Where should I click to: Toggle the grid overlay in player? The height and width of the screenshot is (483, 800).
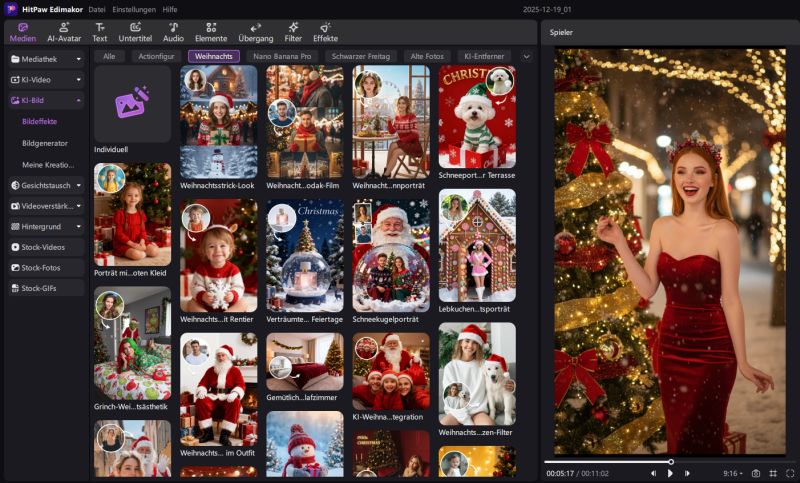tap(773, 473)
